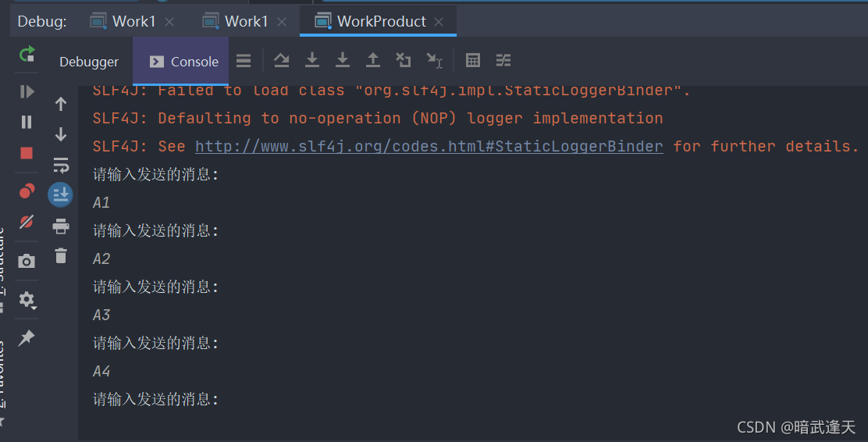Viewport: 868px width, 442px height.
Task: Mute breakpoints icon
Action: pyautogui.click(x=27, y=222)
